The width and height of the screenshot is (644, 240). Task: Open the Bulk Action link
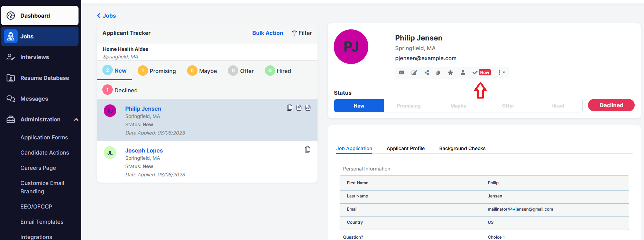click(267, 33)
